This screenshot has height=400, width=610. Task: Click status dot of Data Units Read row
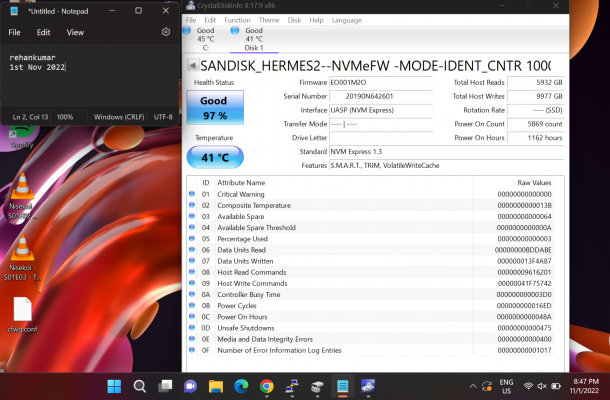tap(192, 249)
